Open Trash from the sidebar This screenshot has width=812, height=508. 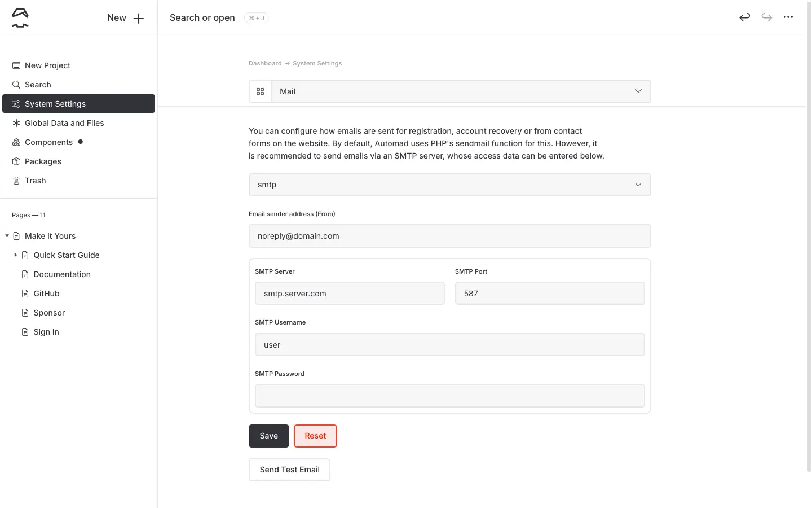pos(35,181)
